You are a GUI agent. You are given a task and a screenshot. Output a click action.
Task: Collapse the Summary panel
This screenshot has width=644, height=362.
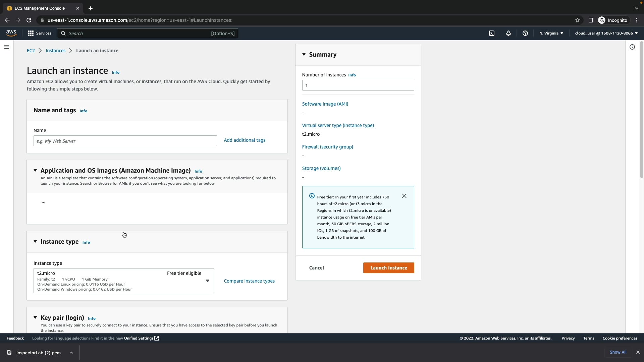304,54
